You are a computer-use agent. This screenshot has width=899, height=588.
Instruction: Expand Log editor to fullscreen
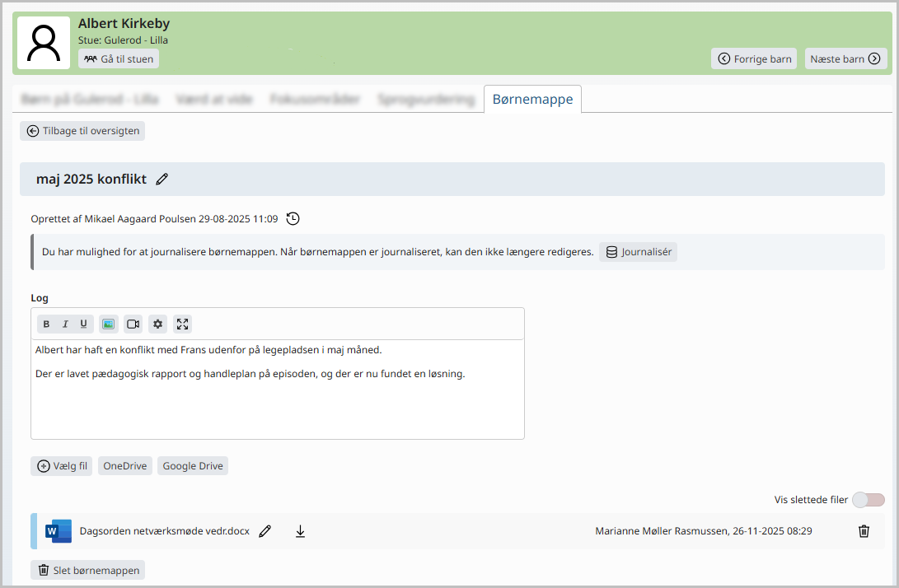pyautogui.click(x=182, y=324)
